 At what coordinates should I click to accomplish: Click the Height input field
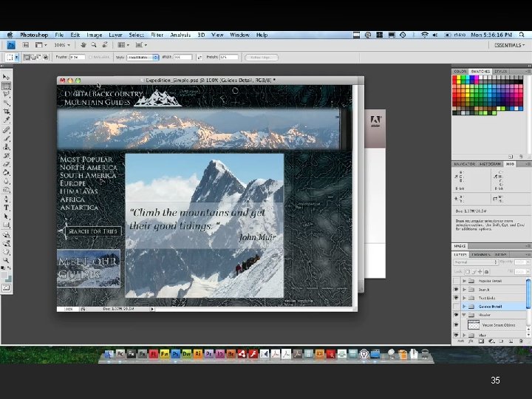[228, 58]
